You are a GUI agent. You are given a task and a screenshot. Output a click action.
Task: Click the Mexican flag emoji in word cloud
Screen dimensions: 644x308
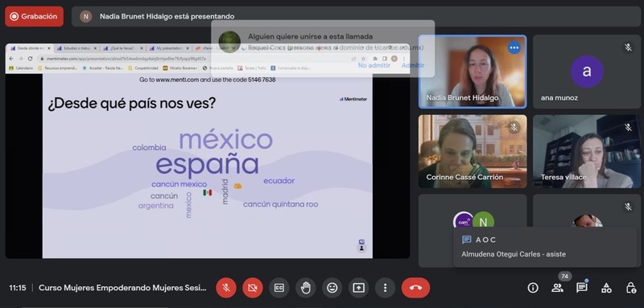click(x=208, y=192)
